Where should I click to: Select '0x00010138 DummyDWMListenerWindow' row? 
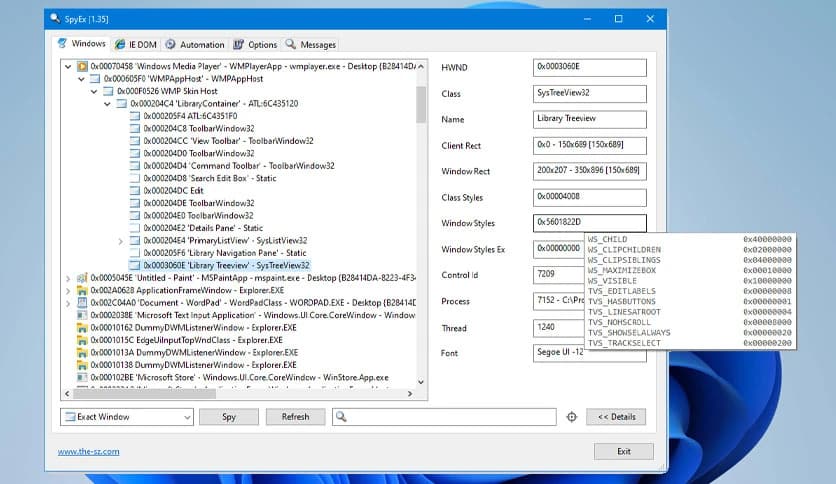click(x=194, y=365)
